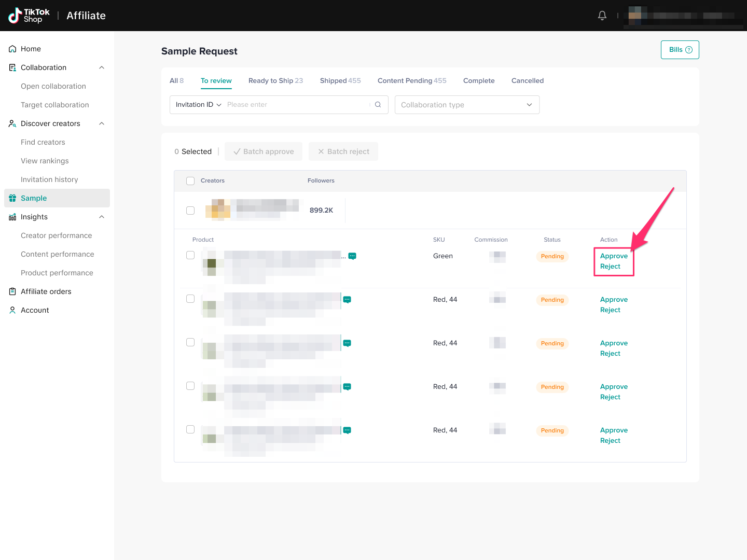747x560 pixels.
Task: Reject the Green SKU sample request
Action: point(610,267)
